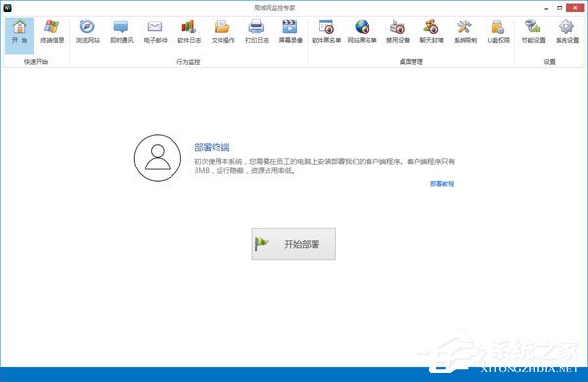Click the app icon in title bar

click(x=7, y=8)
